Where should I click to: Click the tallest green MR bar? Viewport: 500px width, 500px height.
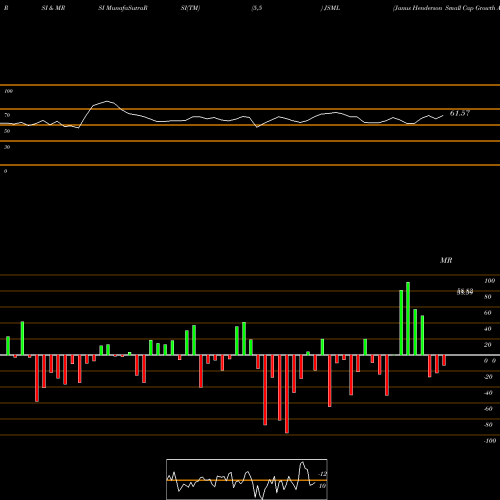pos(408,319)
